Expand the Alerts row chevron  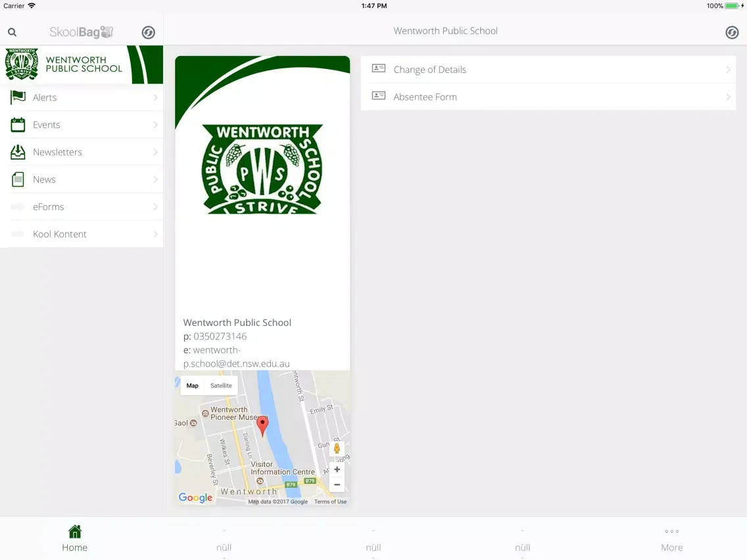point(155,97)
